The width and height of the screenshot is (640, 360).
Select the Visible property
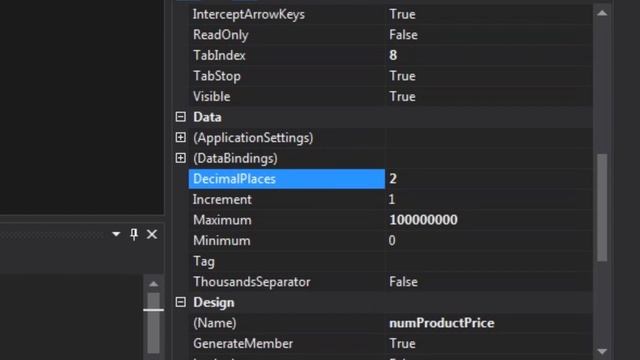tap(211, 97)
